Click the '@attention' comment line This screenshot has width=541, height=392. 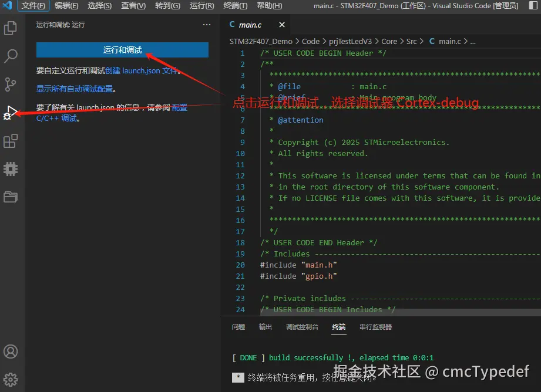297,120
